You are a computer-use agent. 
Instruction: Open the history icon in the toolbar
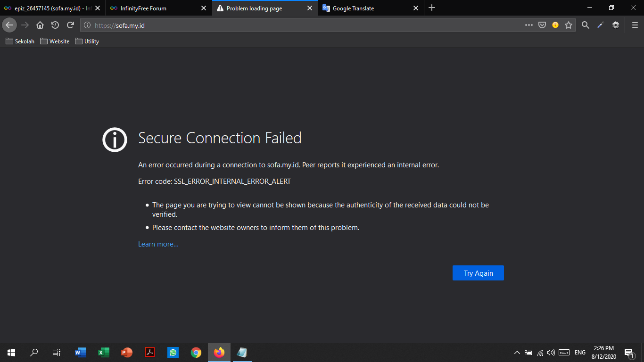pyautogui.click(x=55, y=25)
